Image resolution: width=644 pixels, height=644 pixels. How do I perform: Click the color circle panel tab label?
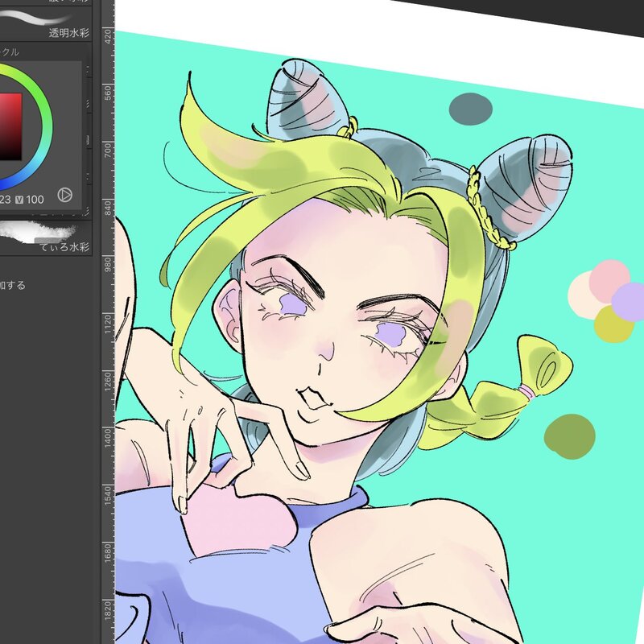(x=9, y=52)
